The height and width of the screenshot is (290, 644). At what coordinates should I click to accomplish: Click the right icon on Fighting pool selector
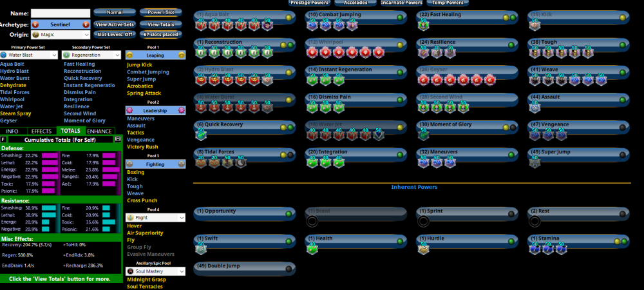[x=182, y=164]
